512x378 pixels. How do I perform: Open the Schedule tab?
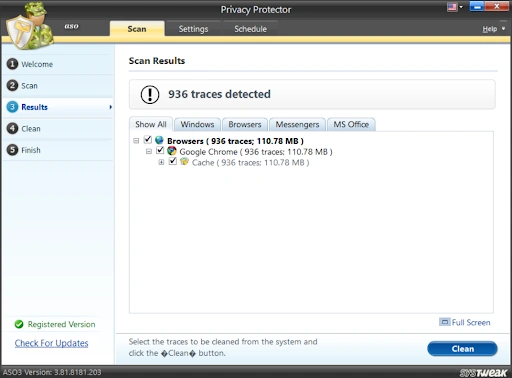coord(250,29)
